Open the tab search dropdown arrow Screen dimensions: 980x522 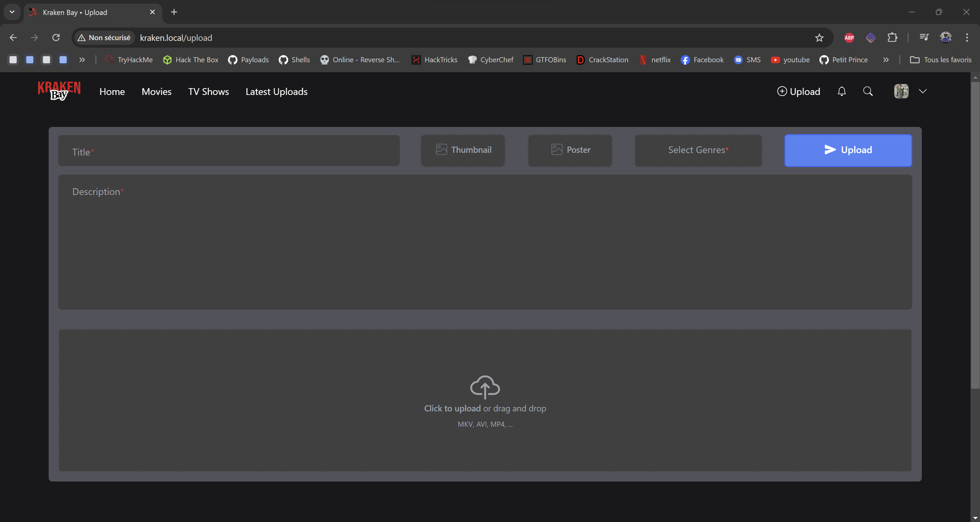[x=12, y=12]
